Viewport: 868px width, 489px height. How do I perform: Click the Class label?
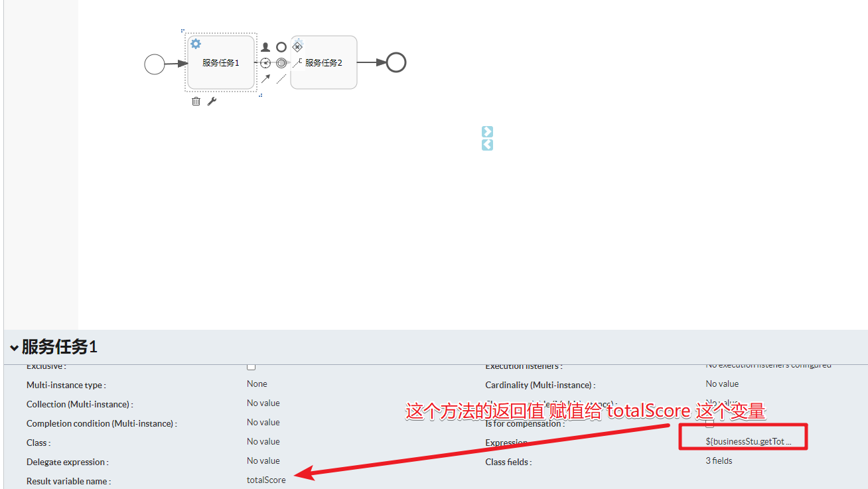pyautogui.click(x=38, y=443)
